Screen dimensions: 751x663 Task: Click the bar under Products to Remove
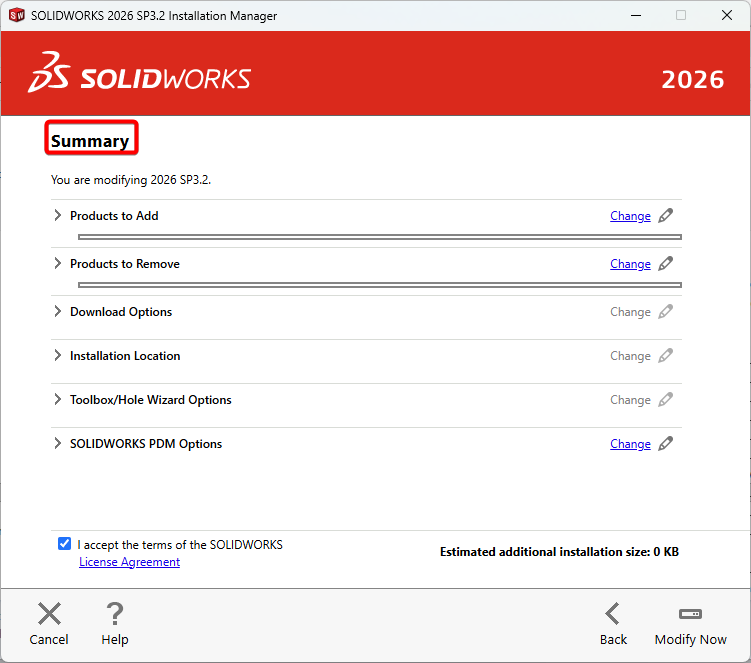pos(380,285)
